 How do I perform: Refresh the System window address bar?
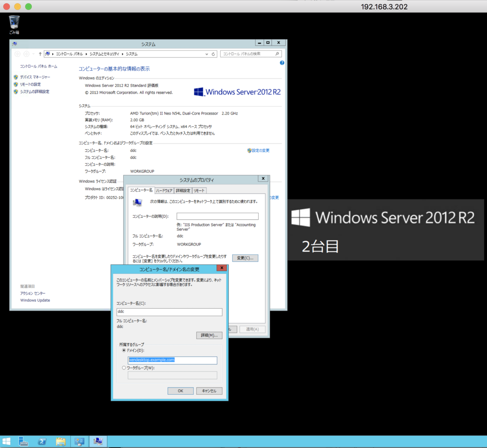pyautogui.click(x=214, y=54)
